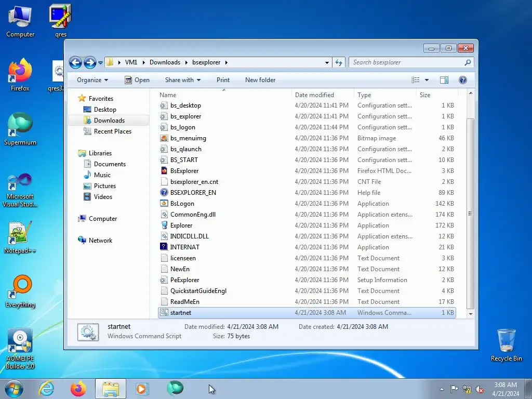Open Firefox from the taskbar

(78, 389)
